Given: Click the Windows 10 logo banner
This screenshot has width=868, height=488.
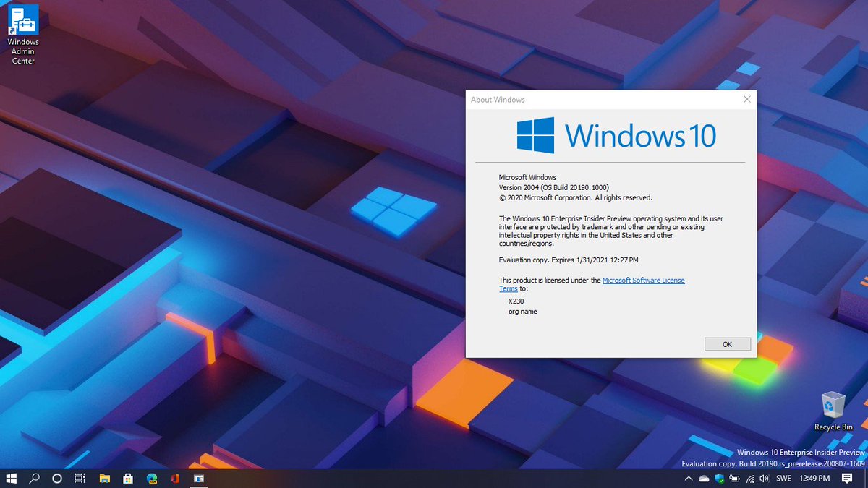Looking at the screenshot, I should (616, 135).
